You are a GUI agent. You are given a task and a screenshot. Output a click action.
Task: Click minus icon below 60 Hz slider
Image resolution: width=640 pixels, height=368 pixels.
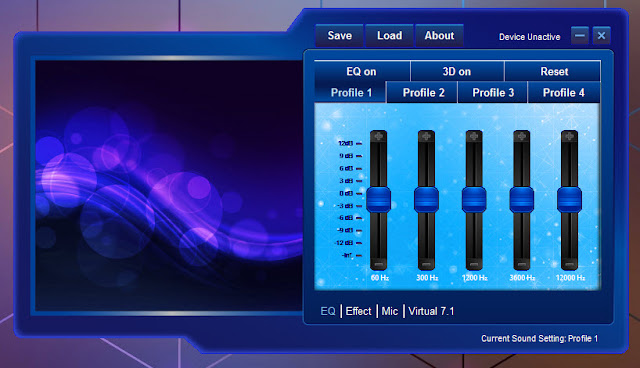pyautogui.click(x=378, y=264)
